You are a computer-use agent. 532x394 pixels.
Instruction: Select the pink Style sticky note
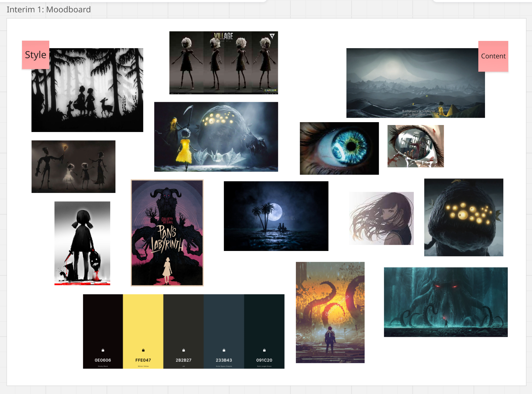coord(35,55)
